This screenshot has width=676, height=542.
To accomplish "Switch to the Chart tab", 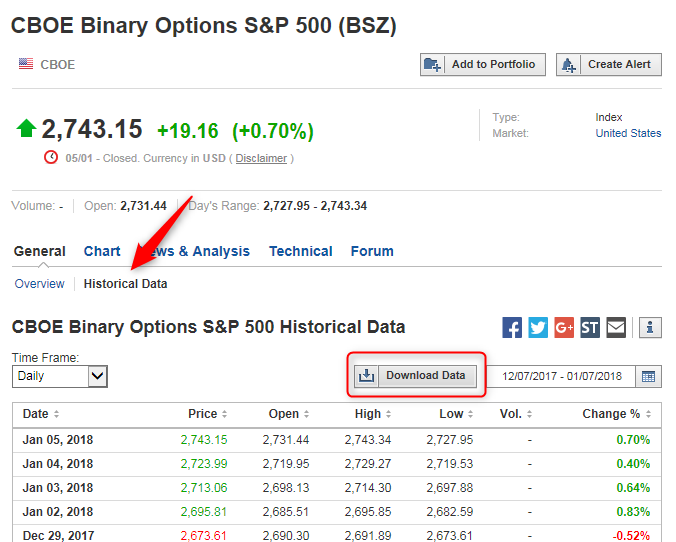I will click(102, 251).
